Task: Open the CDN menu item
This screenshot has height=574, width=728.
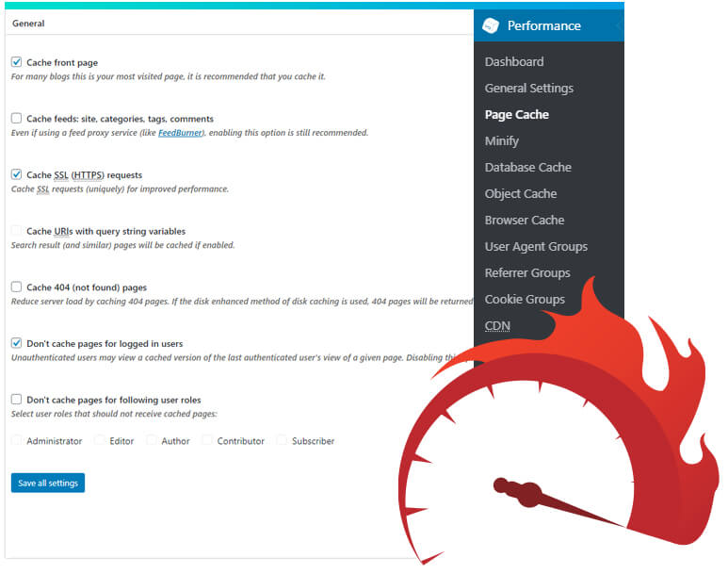Action: pyautogui.click(x=497, y=326)
